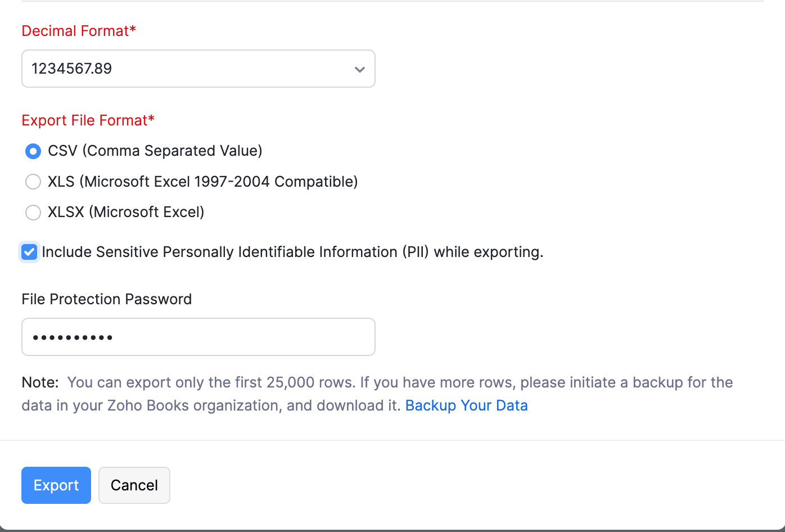
Task: Choose the XLS Excel 1997-2004 radio button
Action: 33,182
